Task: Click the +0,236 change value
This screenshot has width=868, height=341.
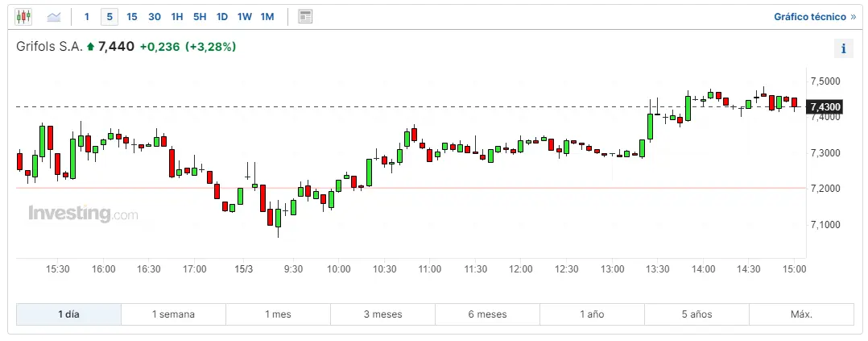Action: pyautogui.click(x=160, y=47)
